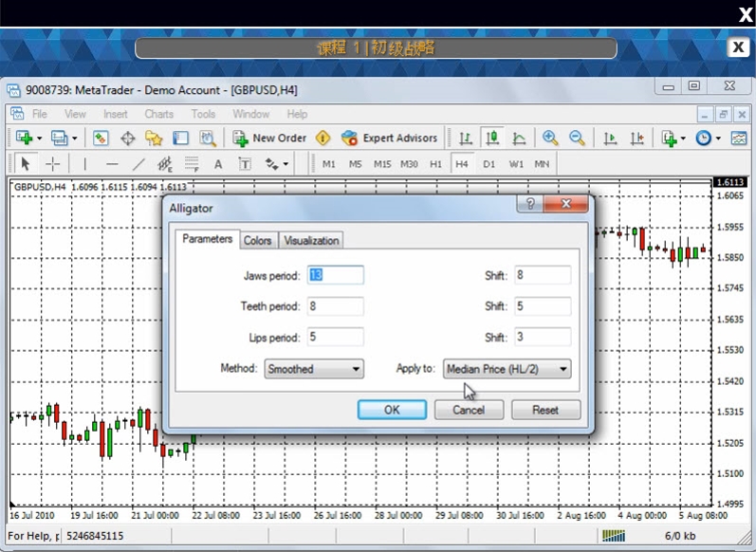The image size is (756, 552).
Task: Switch to candlestick chart display icon
Action: pos(492,138)
